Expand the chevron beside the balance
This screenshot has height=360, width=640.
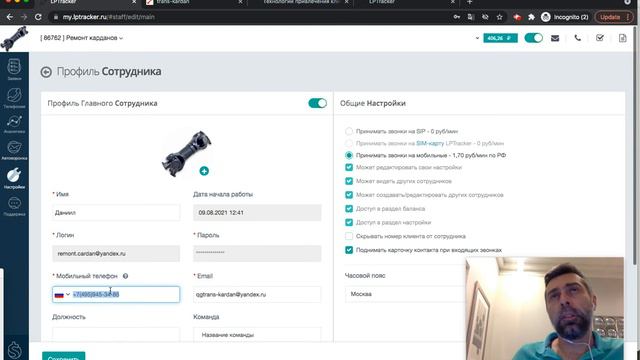tap(477, 38)
